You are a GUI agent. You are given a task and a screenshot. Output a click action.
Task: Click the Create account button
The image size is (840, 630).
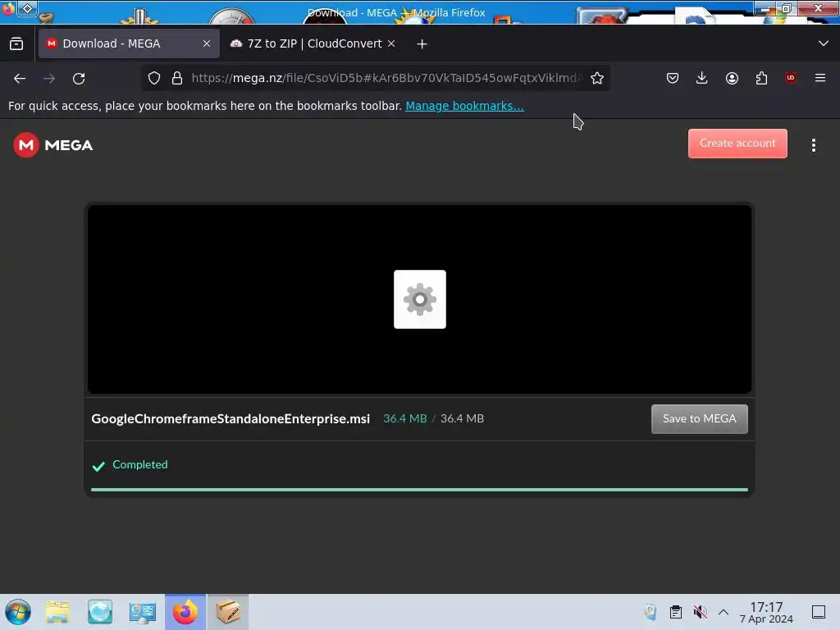click(737, 144)
